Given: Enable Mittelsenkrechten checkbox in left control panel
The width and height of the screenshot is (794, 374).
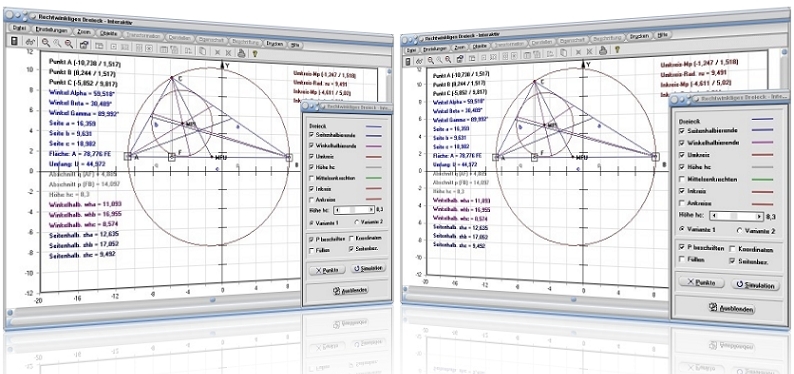Looking at the screenshot, I should click(312, 178).
